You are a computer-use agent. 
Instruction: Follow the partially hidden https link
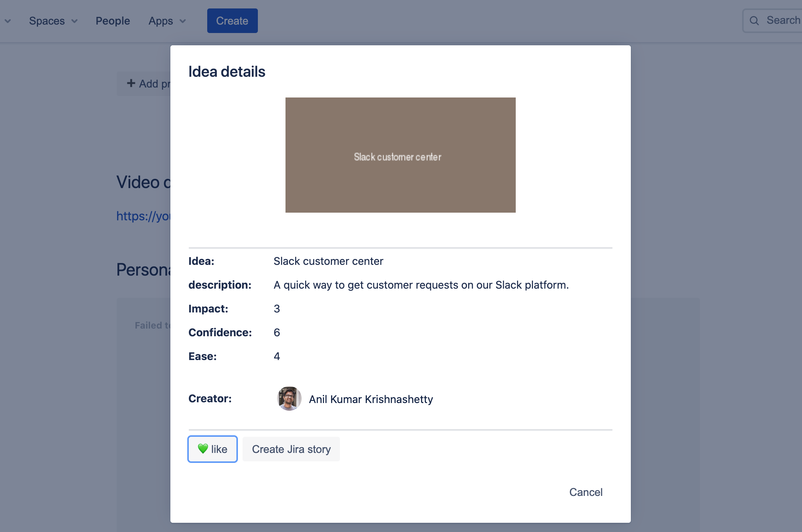(x=144, y=216)
